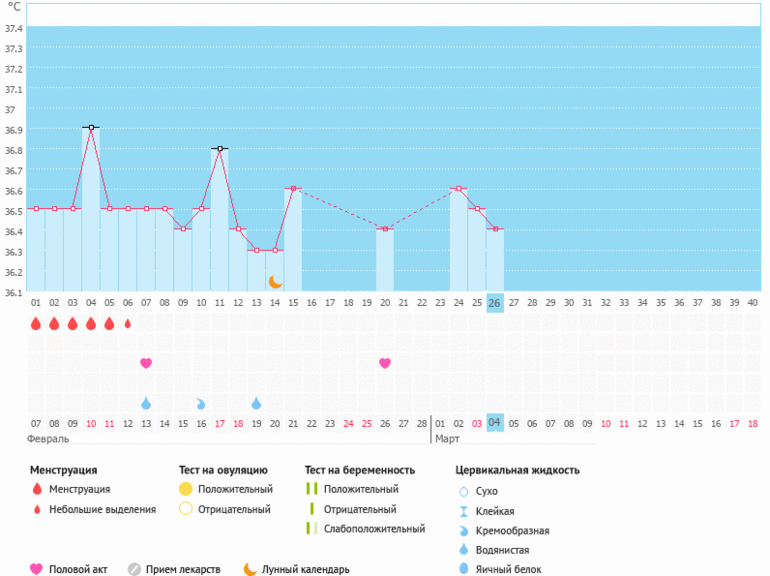770x576 pixels.
Task: Select the heart icon on cycle day 20
Action: click(385, 363)
